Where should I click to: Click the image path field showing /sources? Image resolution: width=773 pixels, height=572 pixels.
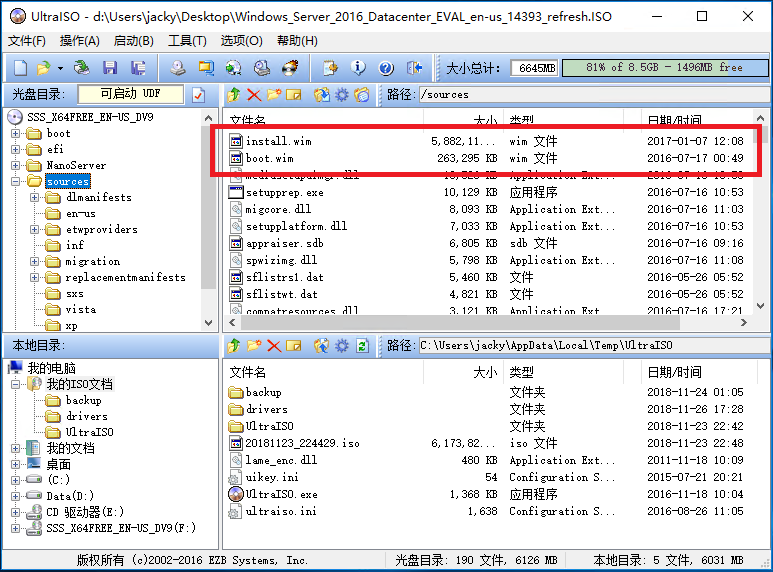pyautogui.click(x=594, y=95)
